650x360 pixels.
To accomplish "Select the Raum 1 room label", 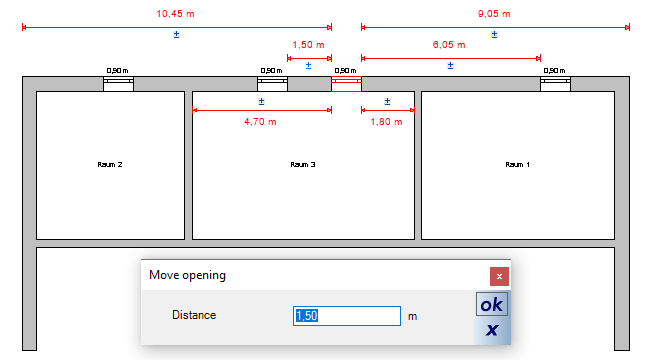I will point(517,165).
